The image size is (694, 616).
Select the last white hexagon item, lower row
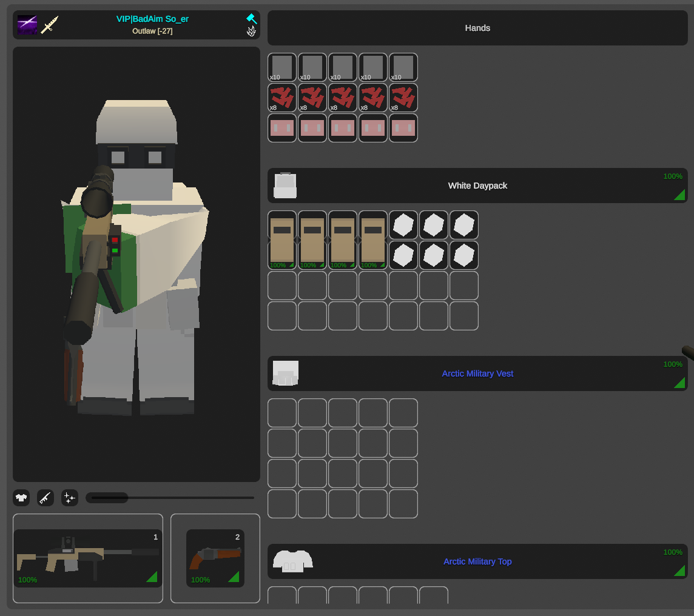pyautogui.click(x=464, y=255)
